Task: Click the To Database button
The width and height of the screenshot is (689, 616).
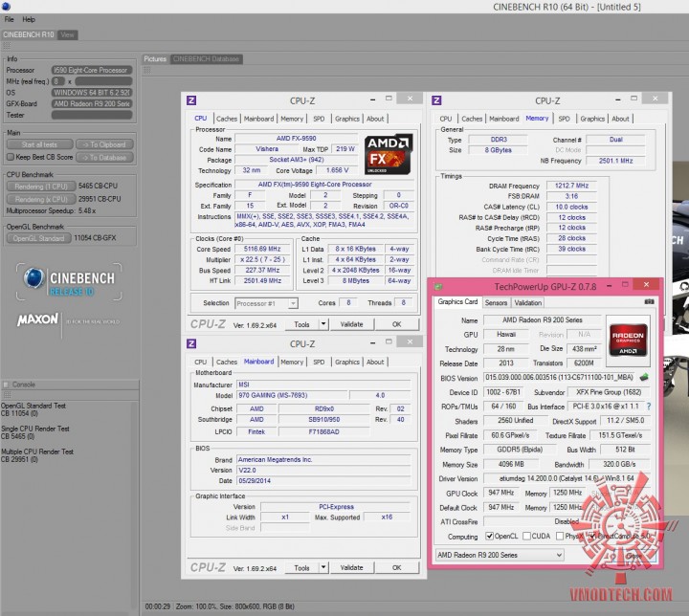Action: (x=104, y=157)
